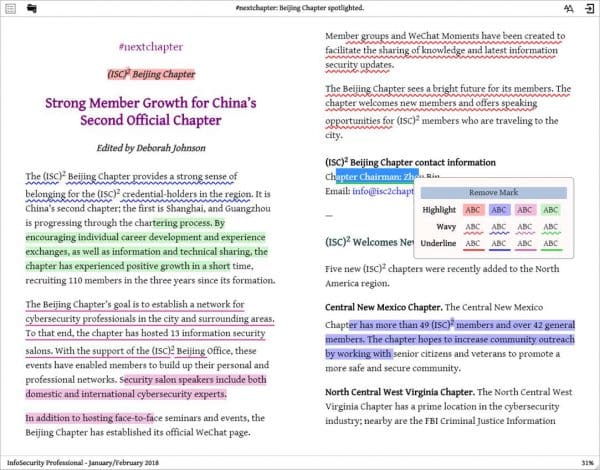Click the Wavy row label in popup
The width and height of the screenshot is (600, 470).
click(x=446, y=227)
